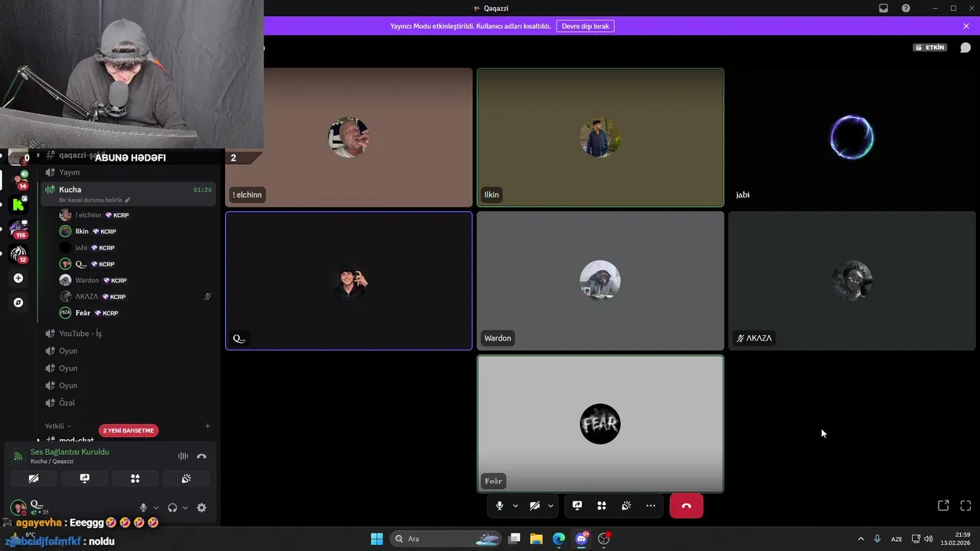Open the Yayım voice channel
Screen dimensions: 980x551
129,172
